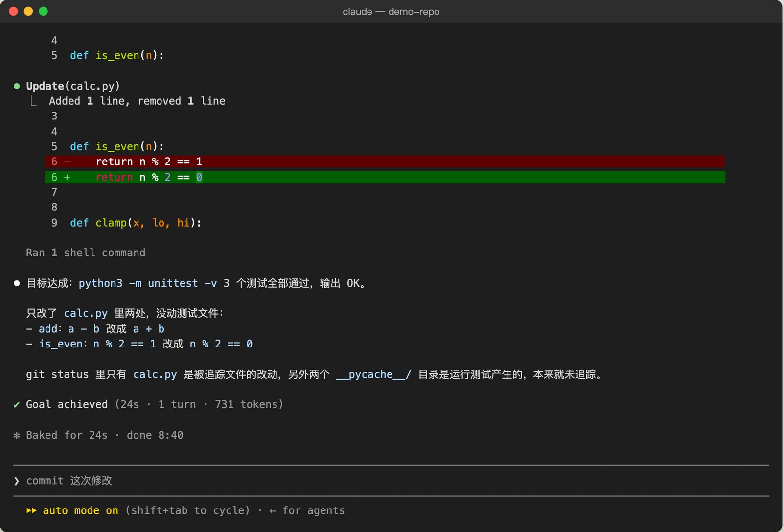Click the asterisk icon before Baked for 24s
The image size is (783, 532).
pyautogui.click(x=17, y=435)
